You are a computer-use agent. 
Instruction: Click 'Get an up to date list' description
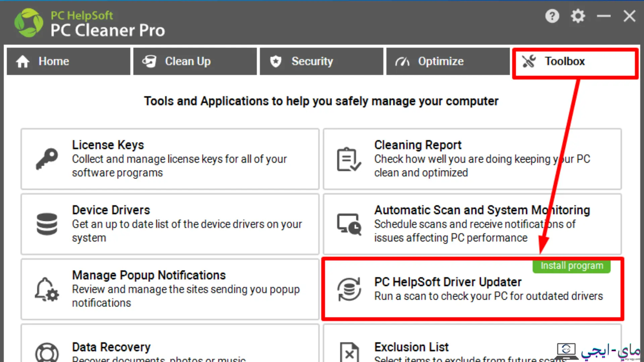click(187, 231)
